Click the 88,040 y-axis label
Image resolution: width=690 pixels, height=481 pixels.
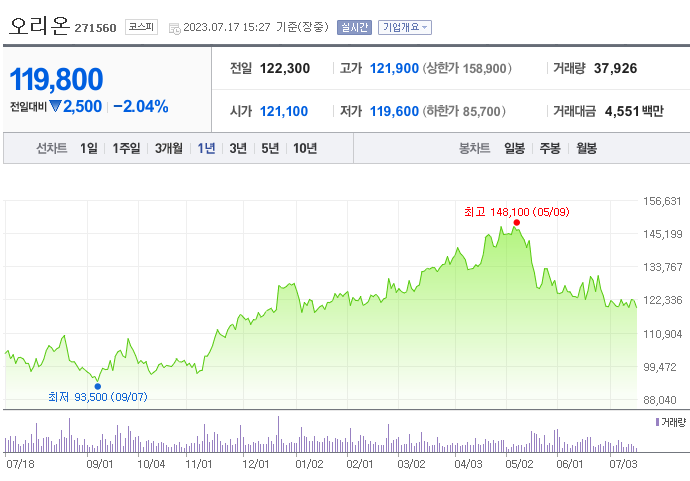tap(660, 400)
